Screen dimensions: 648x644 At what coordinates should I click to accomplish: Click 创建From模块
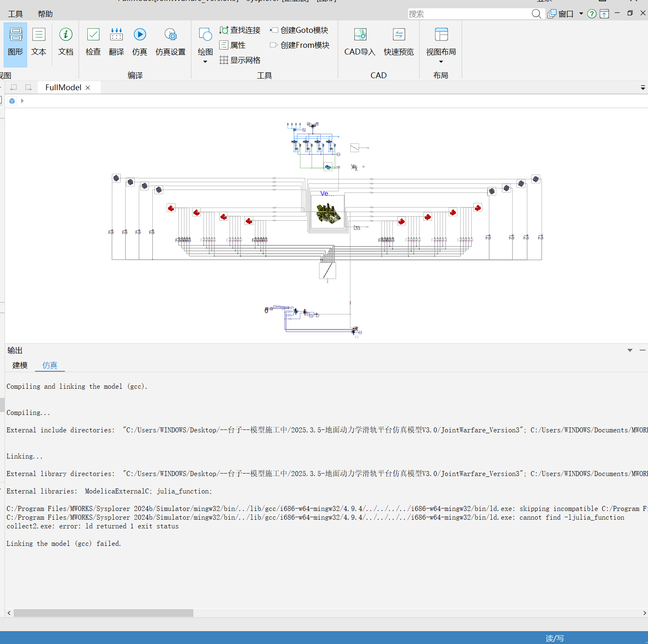(x=300, y=45)
